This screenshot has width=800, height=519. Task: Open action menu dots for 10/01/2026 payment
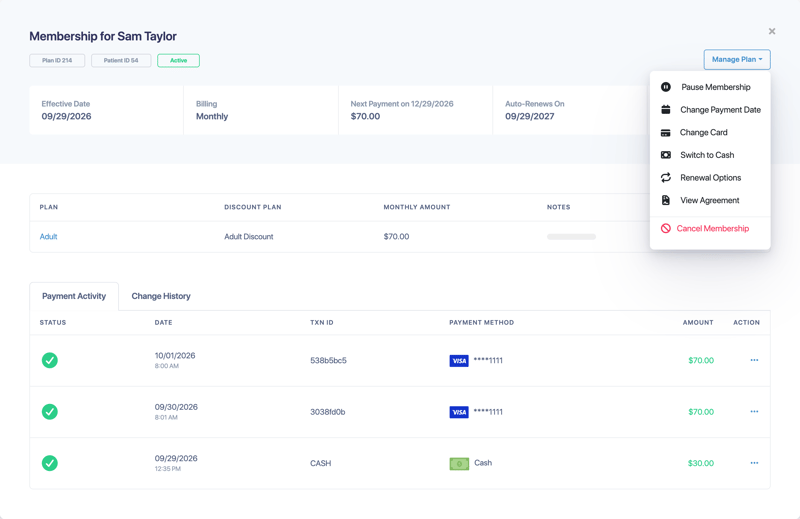pos(754,360)
